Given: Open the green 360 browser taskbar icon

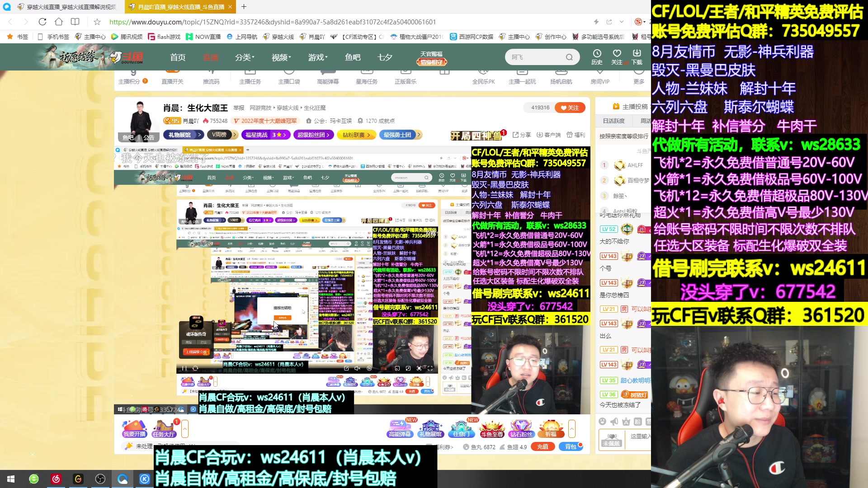Looking at the screenshot, I should [34, 479].
